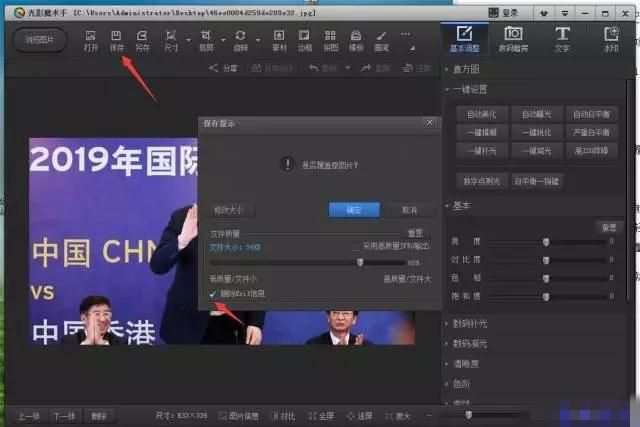The image size is (640, 427).
Task: Click the 上一张 previous image button
Action: pos(29,416)
